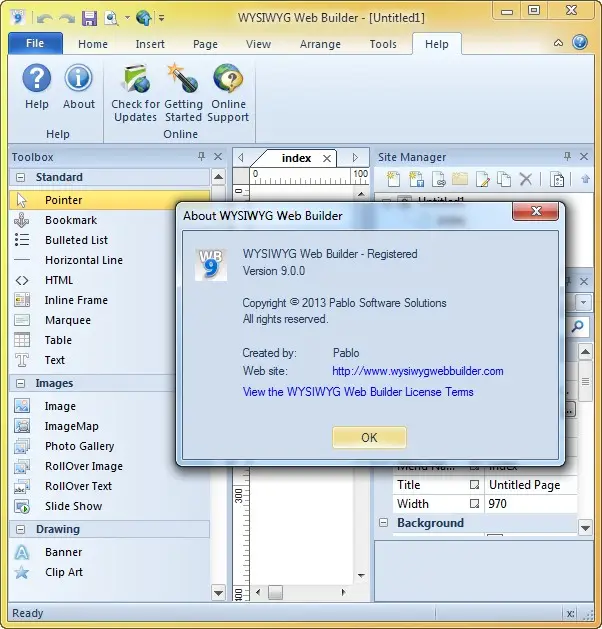Select HTML tool in Toolbox
602x629 pixels.
[59, 280]
